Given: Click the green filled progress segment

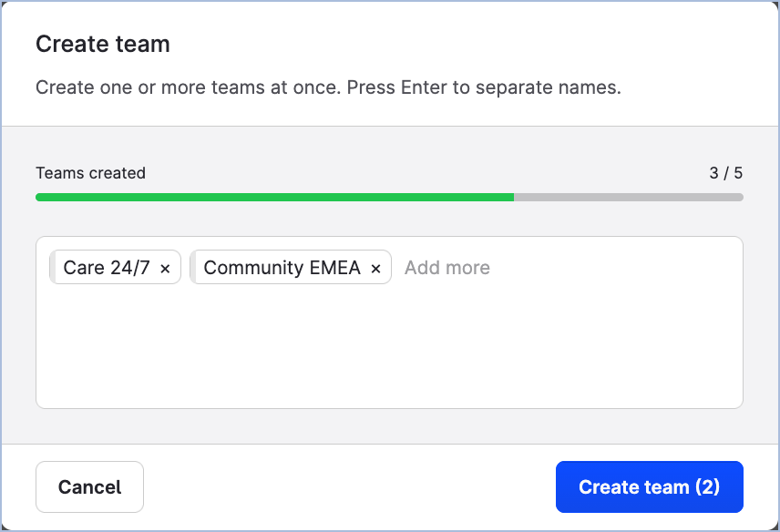Looking at the screenshot, I should click(x=273, y=197).
